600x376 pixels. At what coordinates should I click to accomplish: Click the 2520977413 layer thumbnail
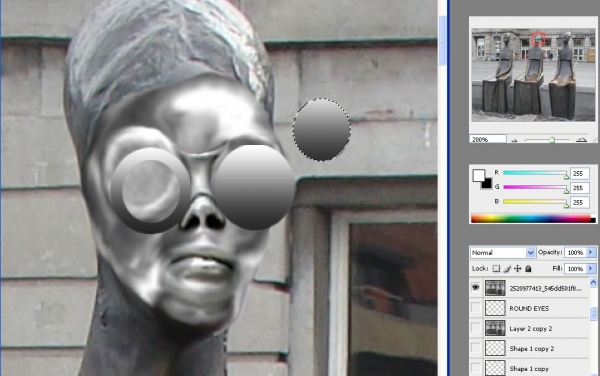495,288
